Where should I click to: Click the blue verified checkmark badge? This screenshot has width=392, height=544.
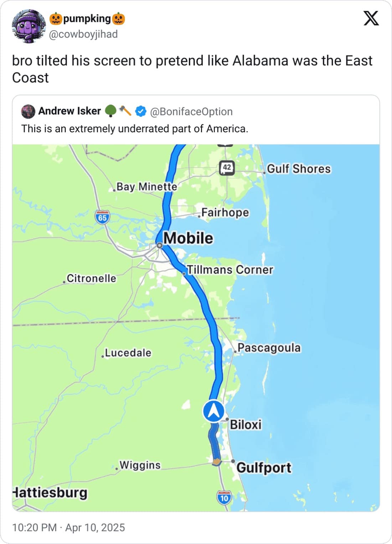[141, 111]
